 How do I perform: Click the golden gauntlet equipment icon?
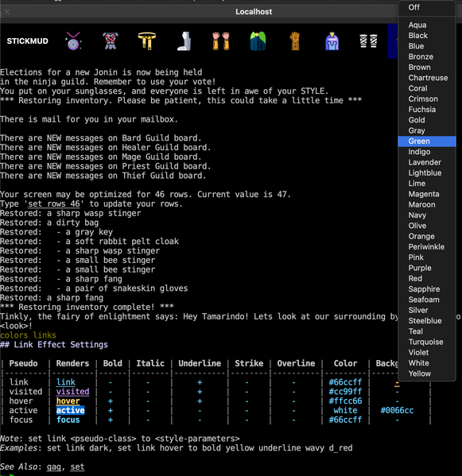295,41
